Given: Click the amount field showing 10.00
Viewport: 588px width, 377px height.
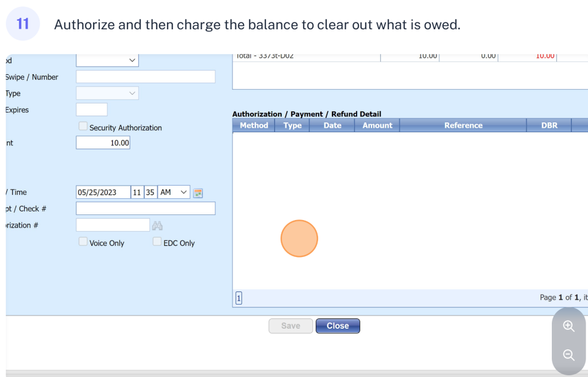Looking at the screenshot, I should pyautogui.click(x=103, y=143).
